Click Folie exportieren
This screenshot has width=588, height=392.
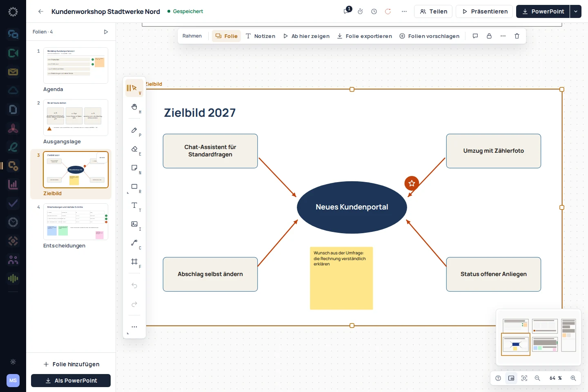[x=365, y=36]
